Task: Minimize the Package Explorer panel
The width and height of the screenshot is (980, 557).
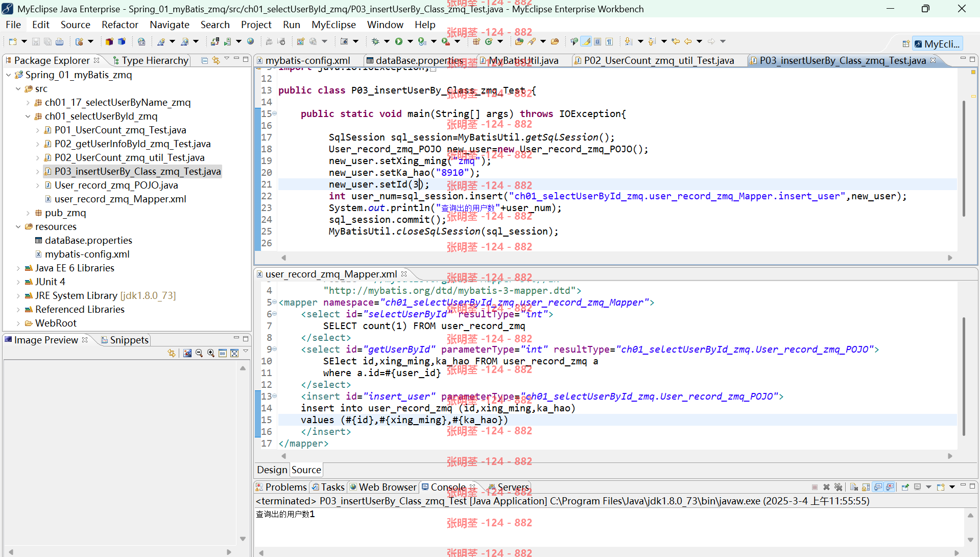Action: pos(236,59)
